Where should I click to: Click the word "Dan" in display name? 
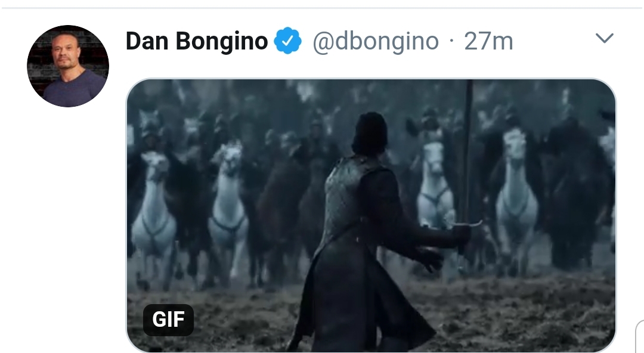[x=147, y=41]
